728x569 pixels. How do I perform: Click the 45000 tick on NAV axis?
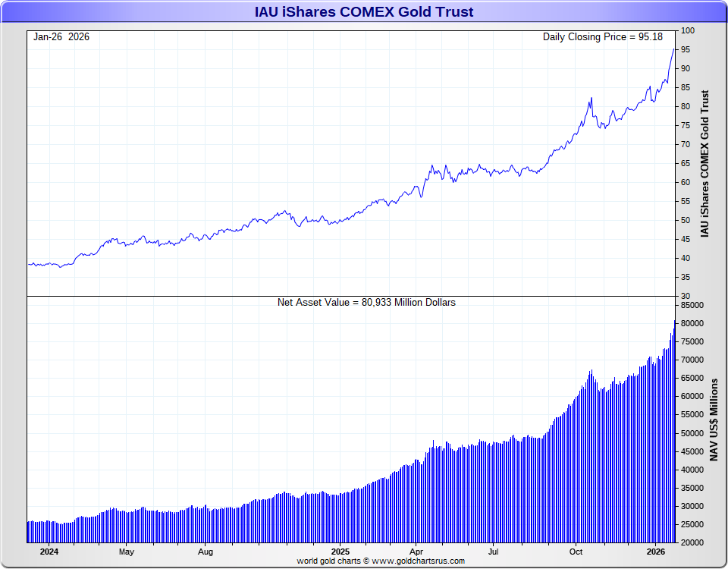692,451
